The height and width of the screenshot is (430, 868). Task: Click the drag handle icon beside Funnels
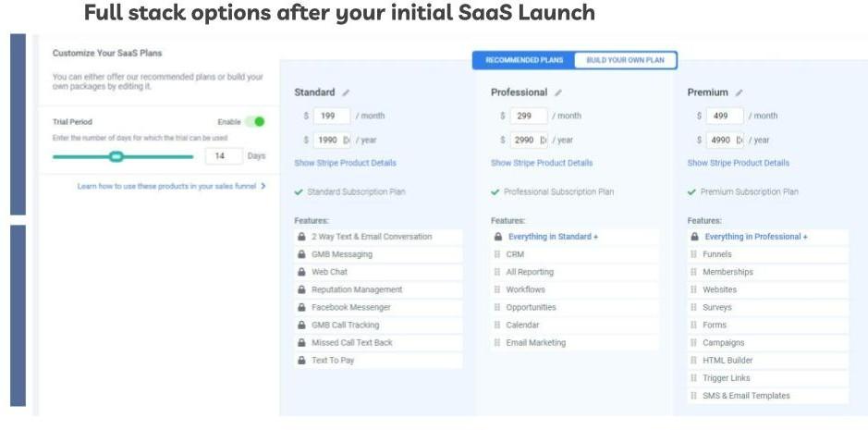click(693, 254)
